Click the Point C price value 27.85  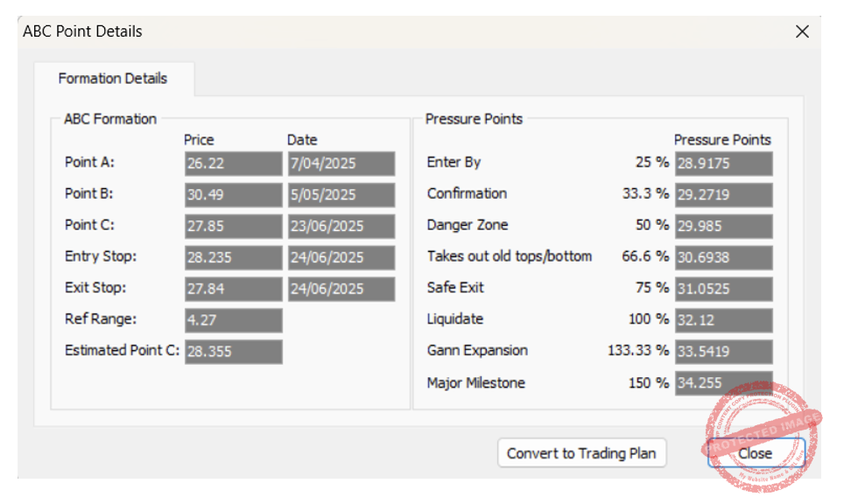pos(233,226)
